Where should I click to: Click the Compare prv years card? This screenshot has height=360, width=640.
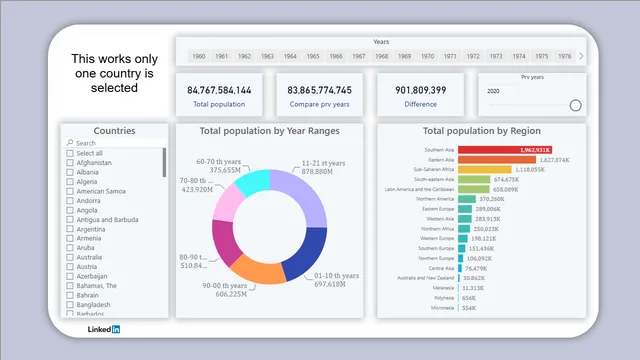320,95
